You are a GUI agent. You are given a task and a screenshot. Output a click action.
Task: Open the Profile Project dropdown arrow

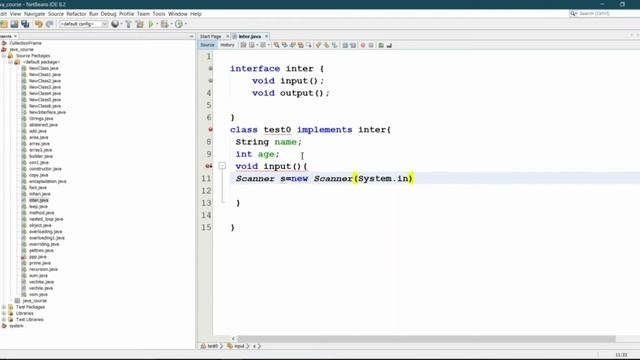(x=185, y=24)
